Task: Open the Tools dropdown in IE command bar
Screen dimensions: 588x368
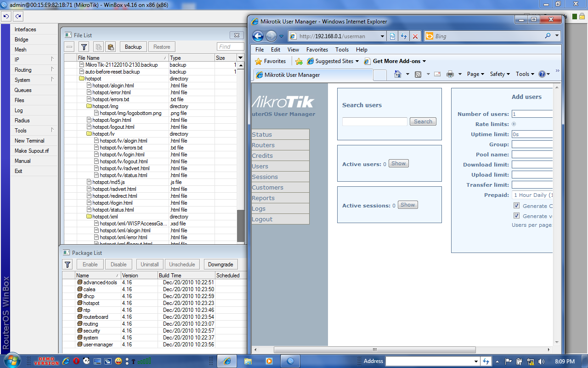Action: pos(525,74)
